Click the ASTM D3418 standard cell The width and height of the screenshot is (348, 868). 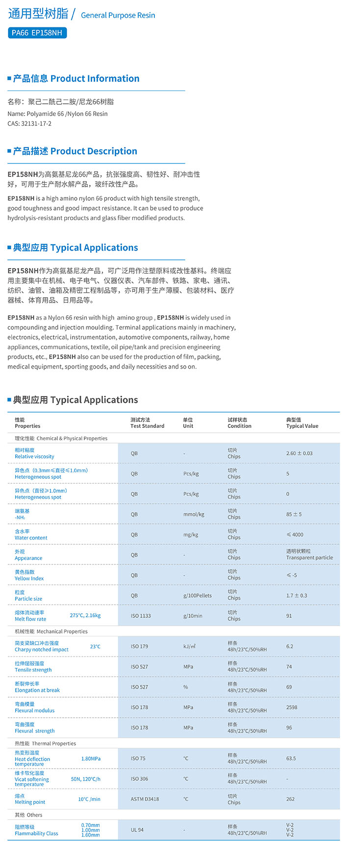pyautogui.click(x=145, y=799)
